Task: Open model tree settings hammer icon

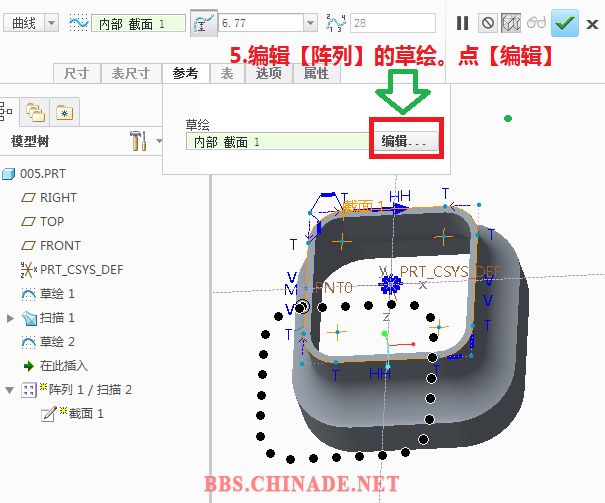Action: pos(138,141)
